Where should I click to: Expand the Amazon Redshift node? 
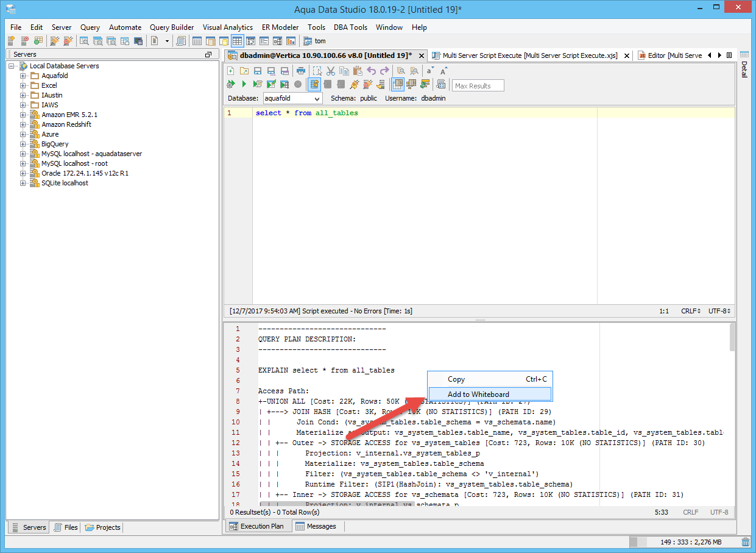click(23, 124)
